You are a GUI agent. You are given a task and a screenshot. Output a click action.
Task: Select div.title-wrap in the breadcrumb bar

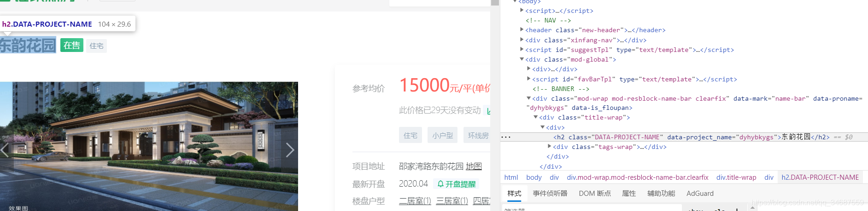(x=736, y=177)
